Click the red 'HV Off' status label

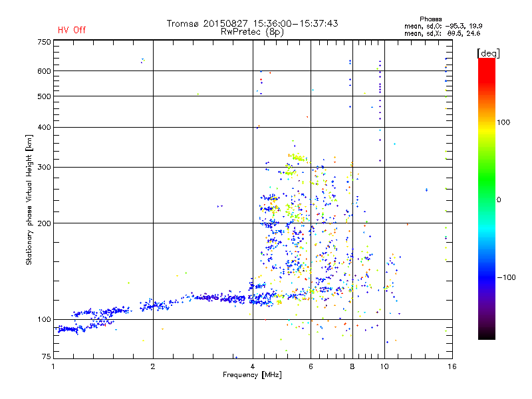point(72,30)
